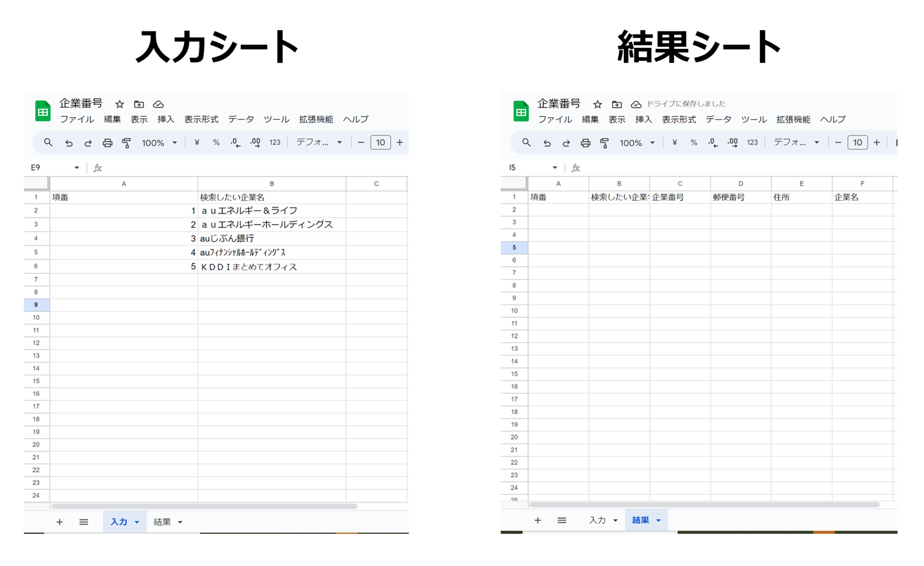Screen dimensions: 924x566
Task: Select the 住所 header cell in 結果シート
Action: pyautogui.click(x=801, y=197)
